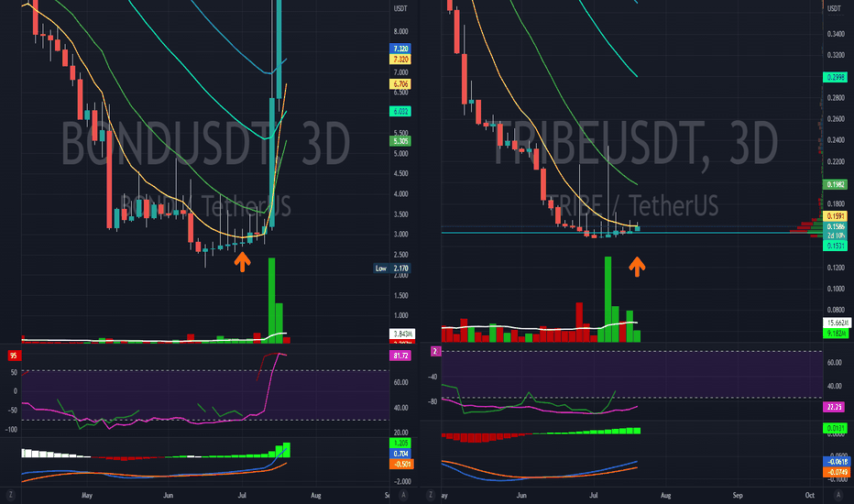Click the green 0.1982 price label
Viewport: 854px width, 504px height.
click(836, 185)
